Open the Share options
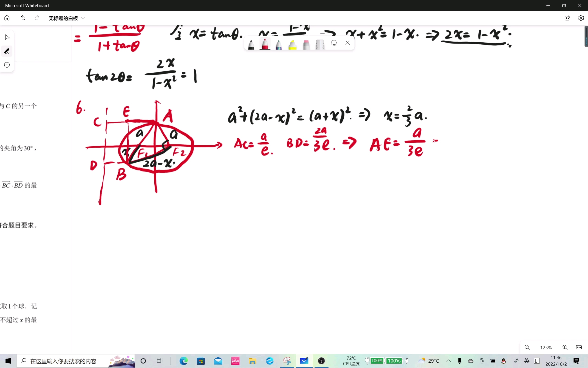This screenshot has width=588, height=368. (x=567, y=18)
